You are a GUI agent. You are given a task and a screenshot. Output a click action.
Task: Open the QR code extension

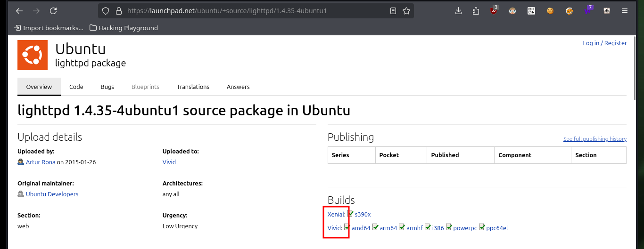[x=531, y=11]
